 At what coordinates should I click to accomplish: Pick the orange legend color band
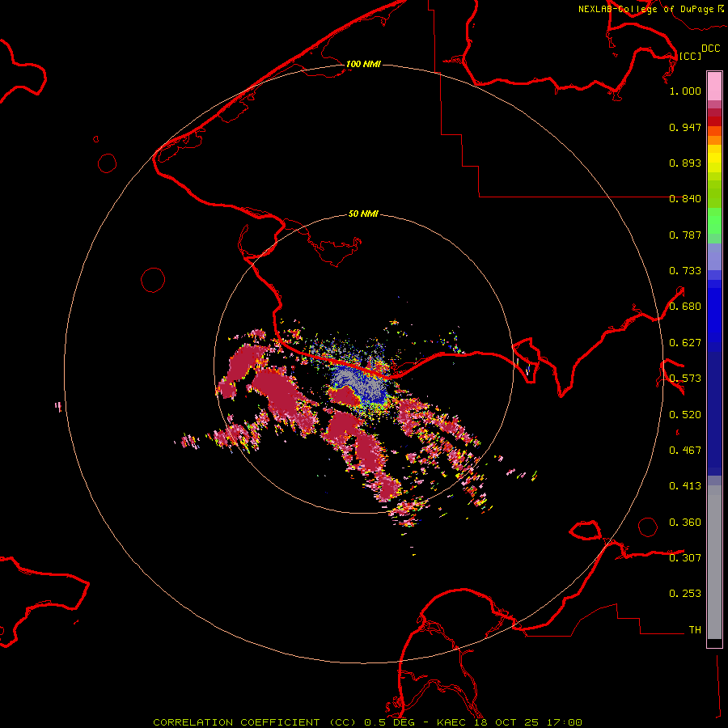tap(714, 140)
